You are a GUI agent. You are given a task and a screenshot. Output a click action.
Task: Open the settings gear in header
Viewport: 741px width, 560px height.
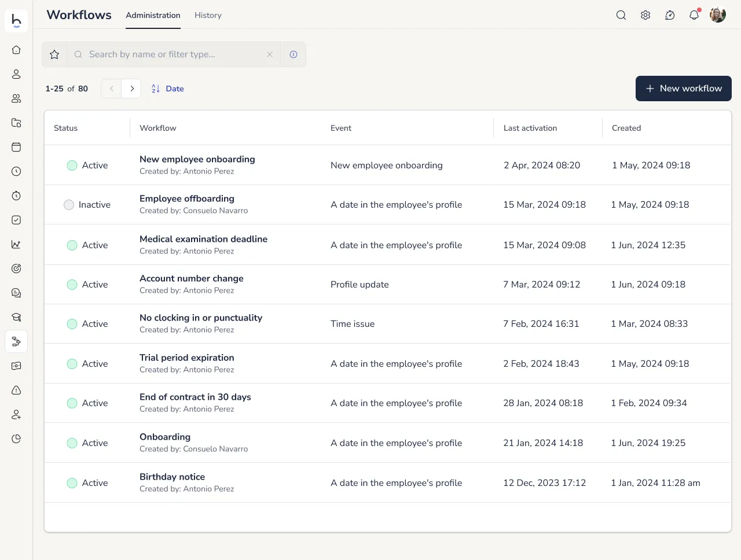pyautogui.click(x=645, y=15)
